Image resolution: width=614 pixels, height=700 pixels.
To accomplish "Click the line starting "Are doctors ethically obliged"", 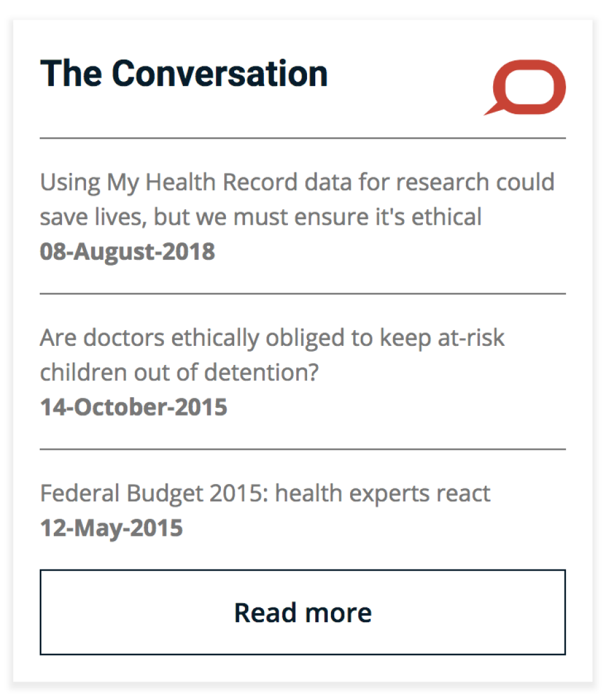I will (272, 338).
